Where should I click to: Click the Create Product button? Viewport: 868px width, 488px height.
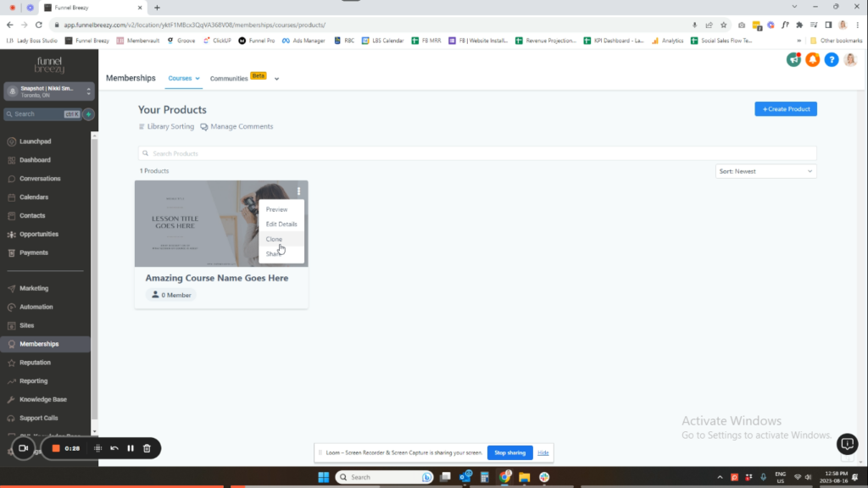pos(785,109)
